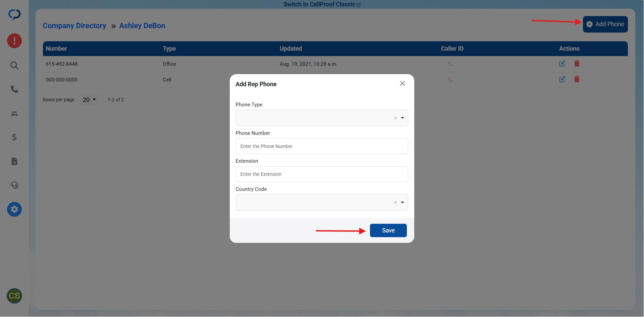This screenshot has width=644, height=317.
Task: Open Ashley DeBon breadcrumb link
Action: (142, 26)
